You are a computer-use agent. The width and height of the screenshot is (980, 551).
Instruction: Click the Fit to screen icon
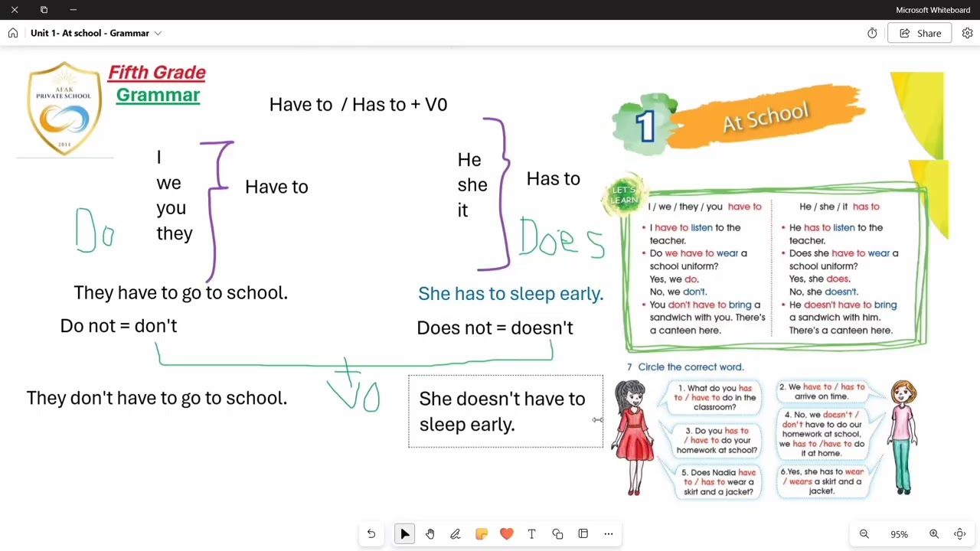(x=960, y=534)
